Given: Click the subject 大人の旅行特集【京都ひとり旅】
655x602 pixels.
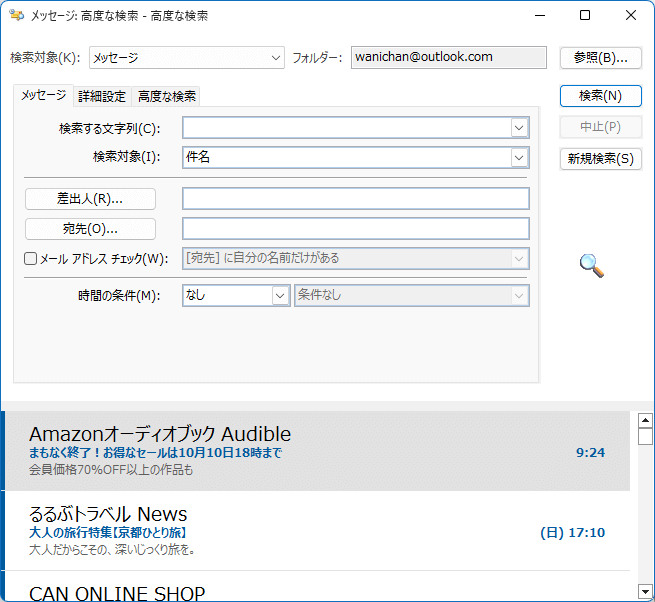Looking at the screenshot, I should 108,533.
